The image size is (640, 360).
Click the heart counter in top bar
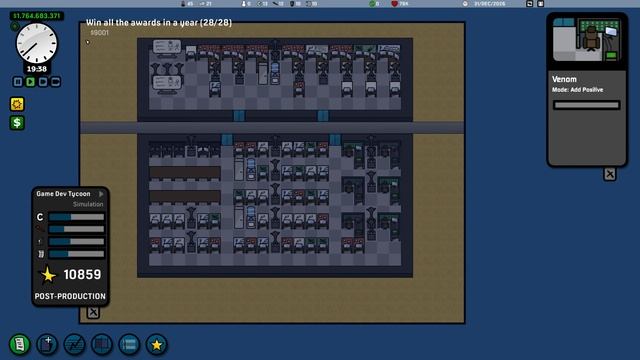click(400, 4)
